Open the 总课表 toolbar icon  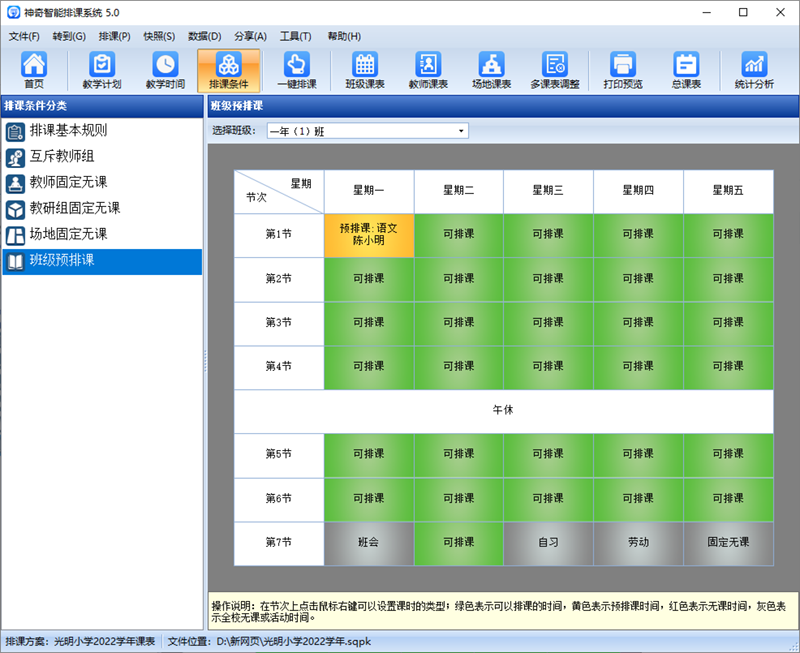click(686, 70)
